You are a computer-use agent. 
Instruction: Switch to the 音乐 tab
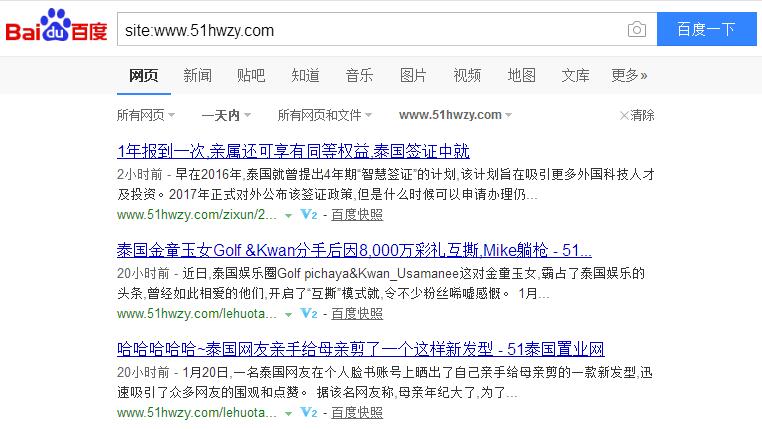coord(359,75)
